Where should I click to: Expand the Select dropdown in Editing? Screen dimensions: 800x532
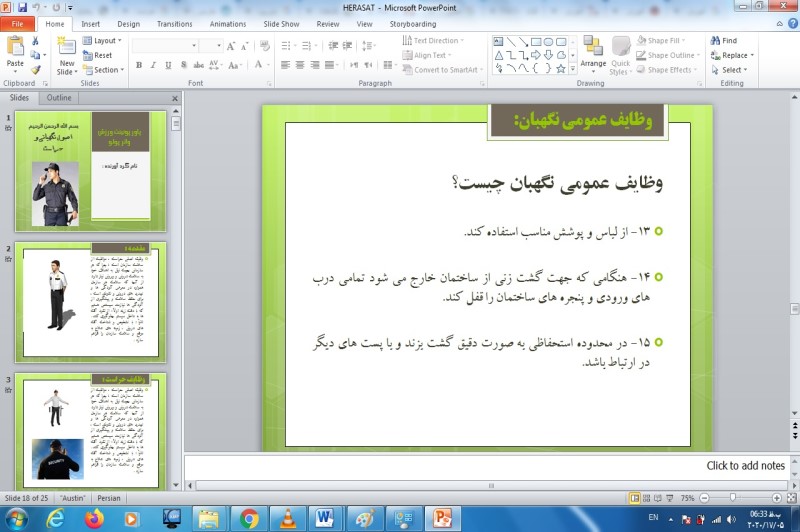point(732,70)
